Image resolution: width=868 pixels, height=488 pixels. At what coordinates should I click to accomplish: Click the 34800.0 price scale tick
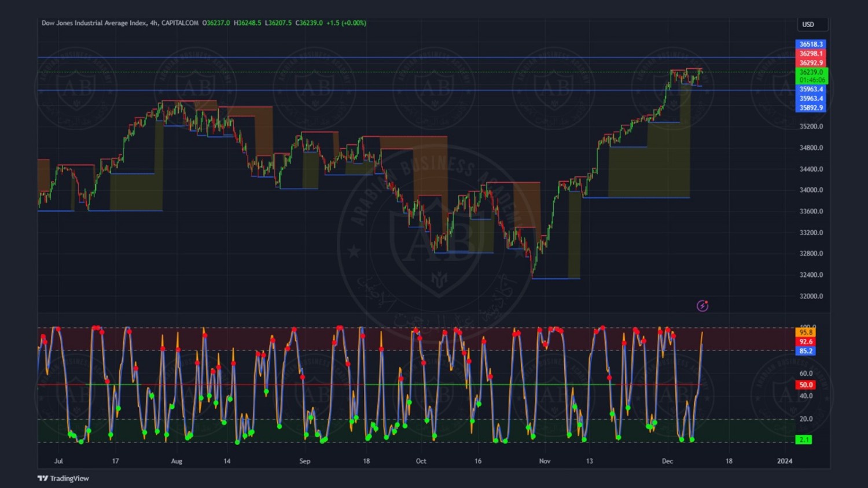811,147
